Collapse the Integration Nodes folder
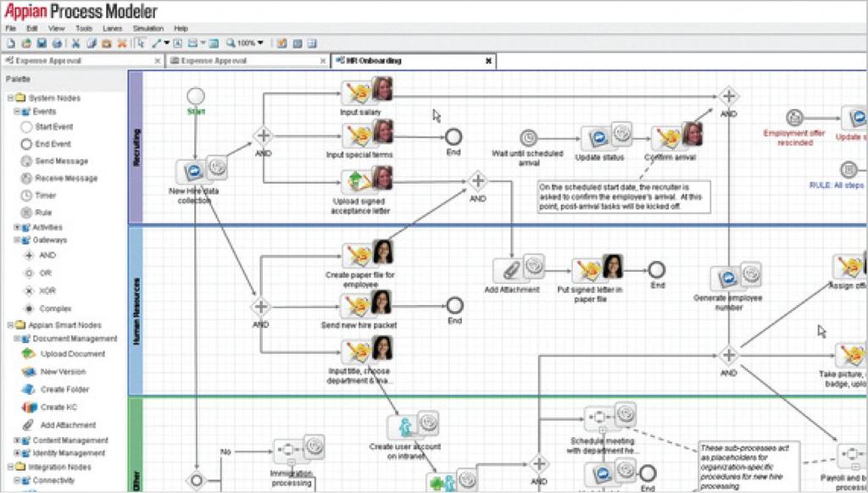The height and width of the screenshot is (493, 868). [x=10, y=468]
